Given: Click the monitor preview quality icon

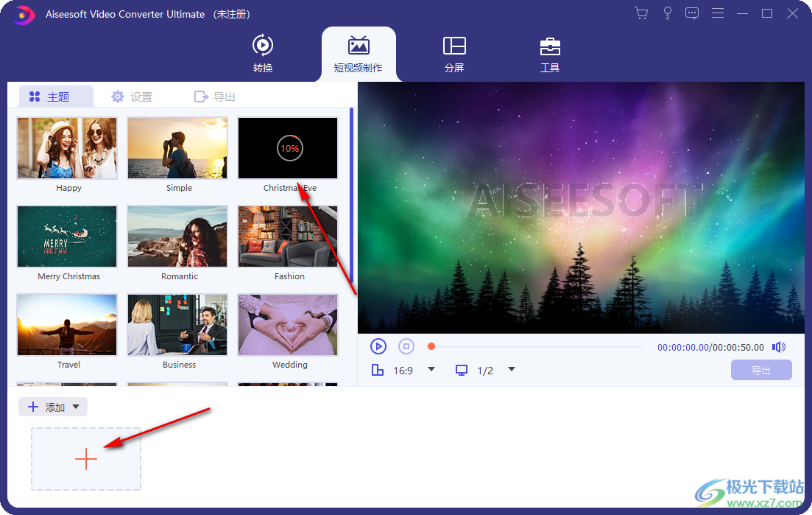Looking at the screenshot, I should (x=462, y=370).
